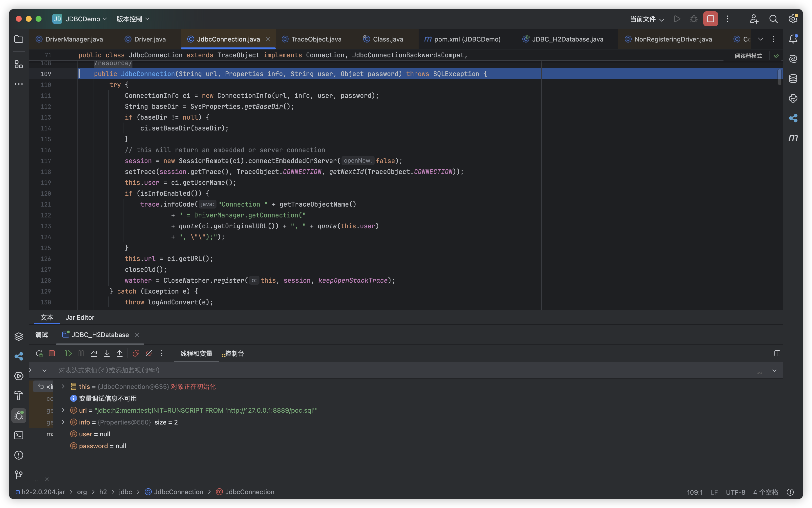Screen dimensions: 812x508
Task: Open the Jar Editor tab
Action: tap(80, 317)
